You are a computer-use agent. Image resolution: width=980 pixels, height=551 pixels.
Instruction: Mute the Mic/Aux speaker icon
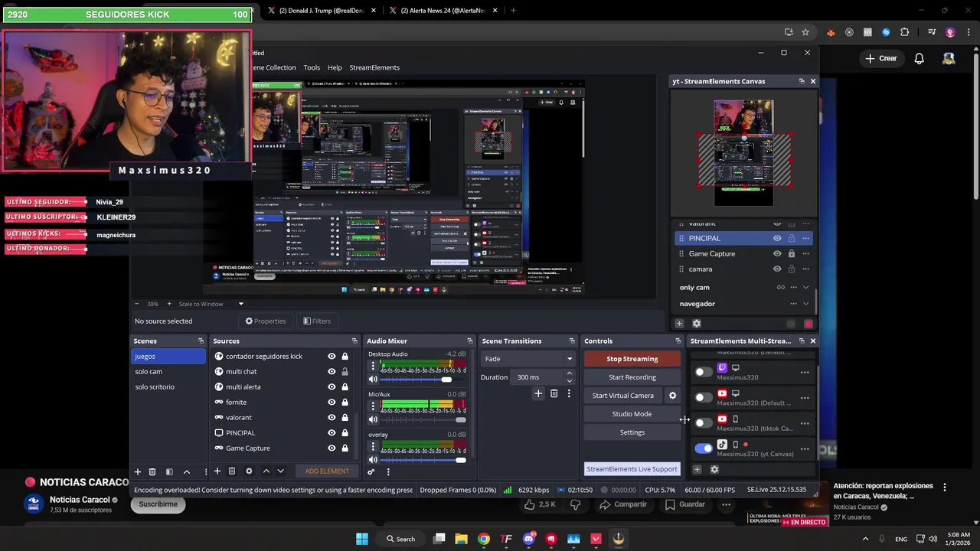click(373, 419)
